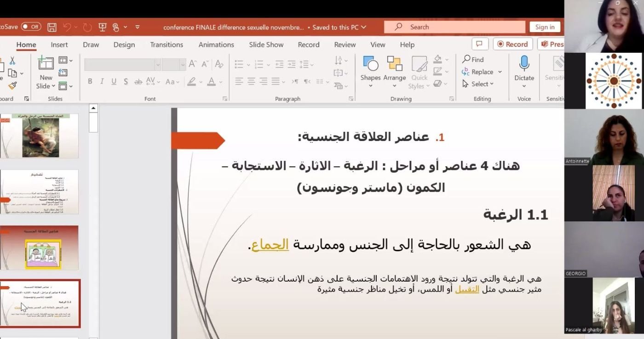Screen dimensions: 644x339
Task: Open the Slide Show tab
Action: [x=266, y=45]
